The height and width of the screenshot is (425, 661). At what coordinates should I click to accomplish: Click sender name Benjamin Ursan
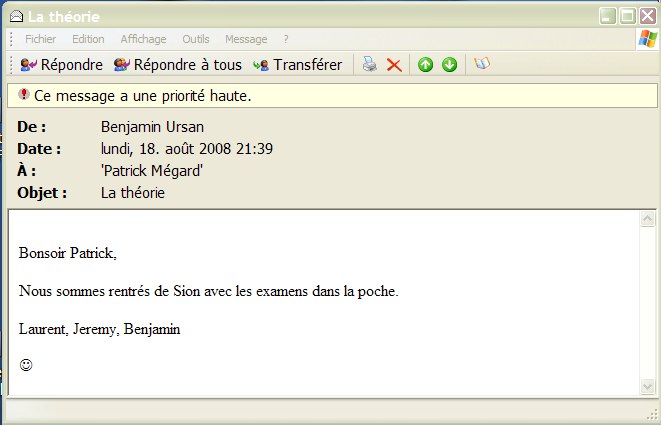pos(152,127)
